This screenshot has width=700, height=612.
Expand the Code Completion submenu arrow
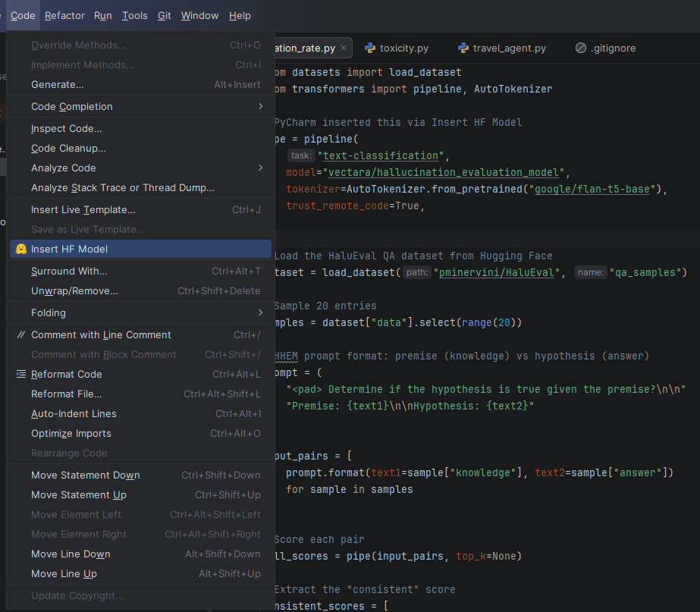click(261, 106)
